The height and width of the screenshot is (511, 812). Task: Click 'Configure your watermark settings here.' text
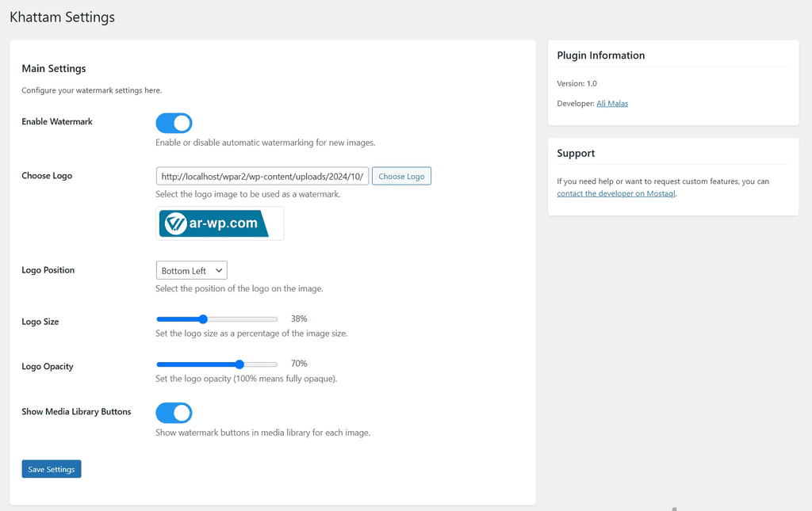(x=92, y=90)
